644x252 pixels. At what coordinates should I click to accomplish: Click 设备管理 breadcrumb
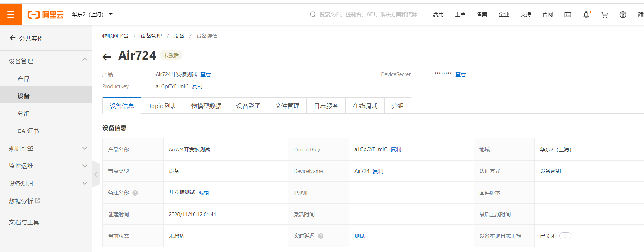tap(151, 36)
